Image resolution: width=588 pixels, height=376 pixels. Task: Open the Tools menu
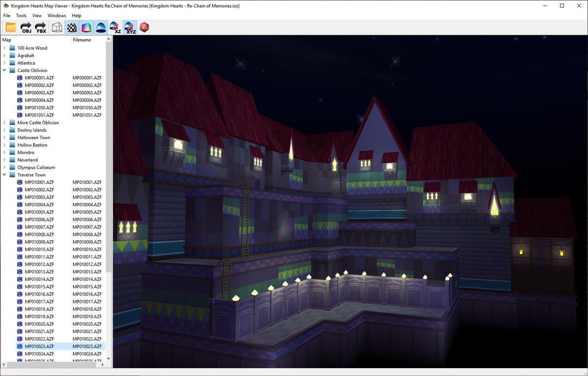click(21, 16)
